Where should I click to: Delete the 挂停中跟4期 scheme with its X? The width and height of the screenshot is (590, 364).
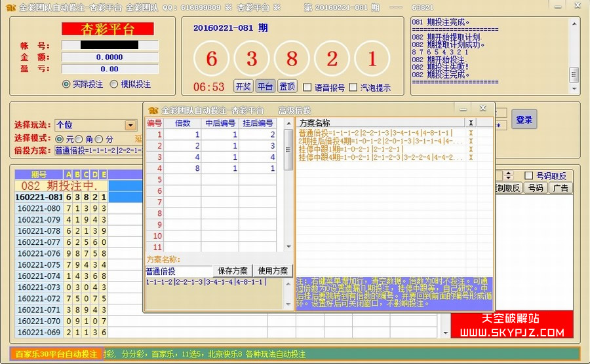(x=470, y=157)
